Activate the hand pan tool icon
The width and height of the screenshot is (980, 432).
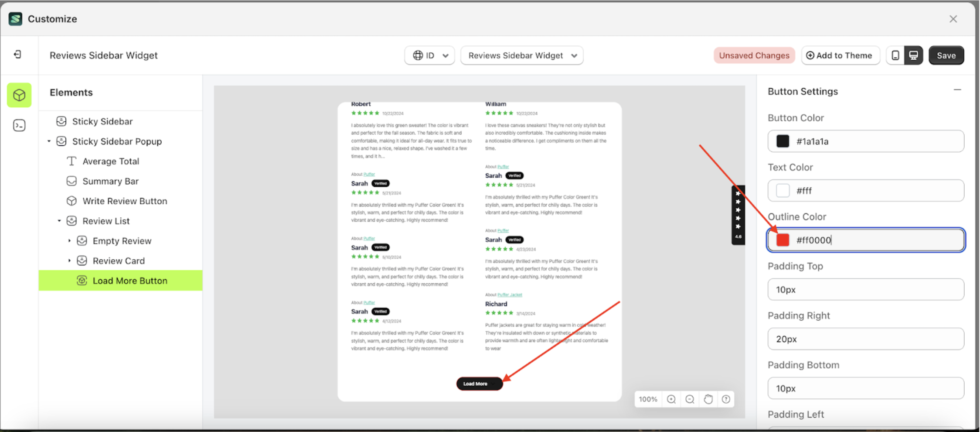708,399
